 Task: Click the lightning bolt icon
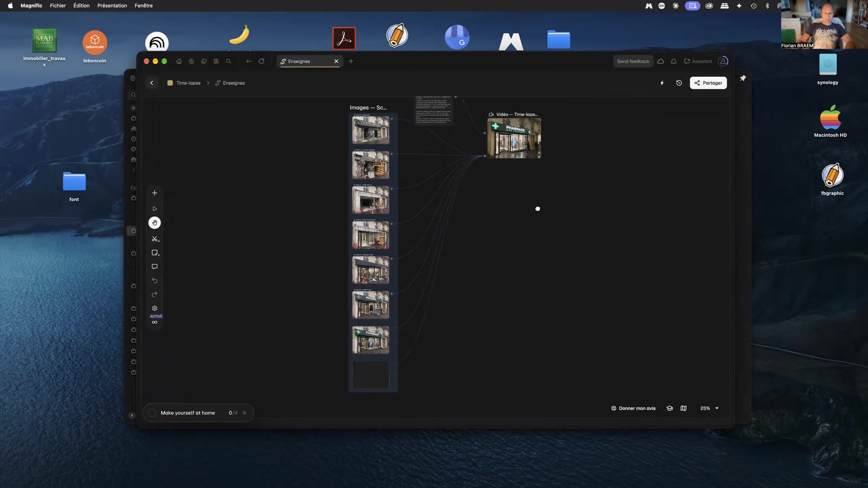point(662,83)
